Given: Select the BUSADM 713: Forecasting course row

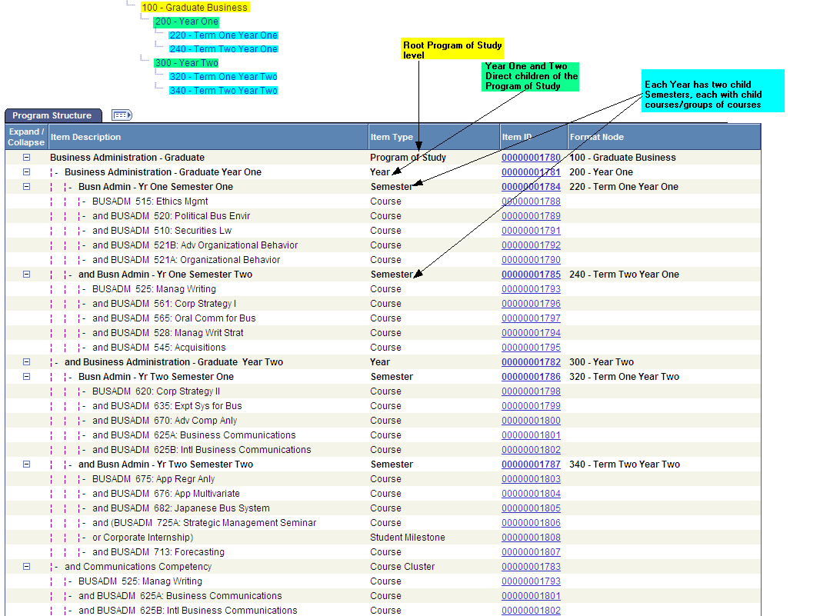Looking at the screenshot, I should [x=160, y=551].
